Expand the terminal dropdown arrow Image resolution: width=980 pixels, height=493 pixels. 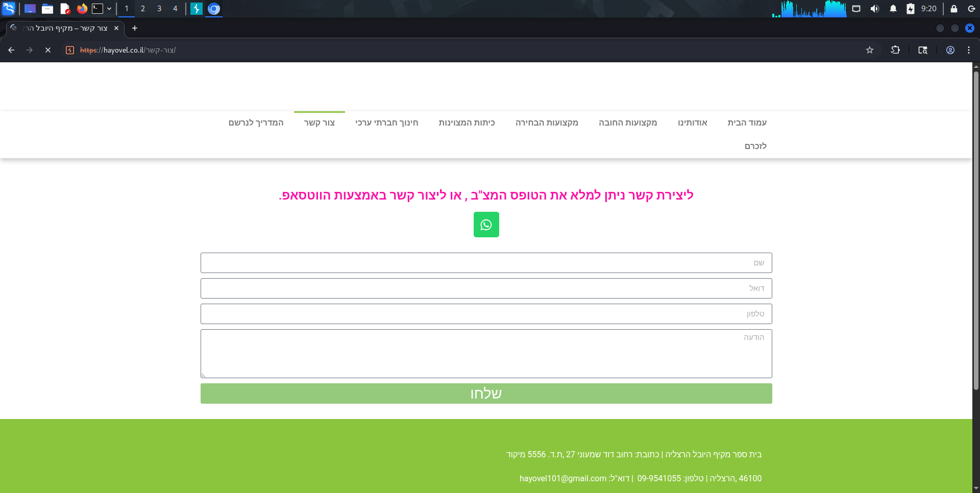point(109,9)
